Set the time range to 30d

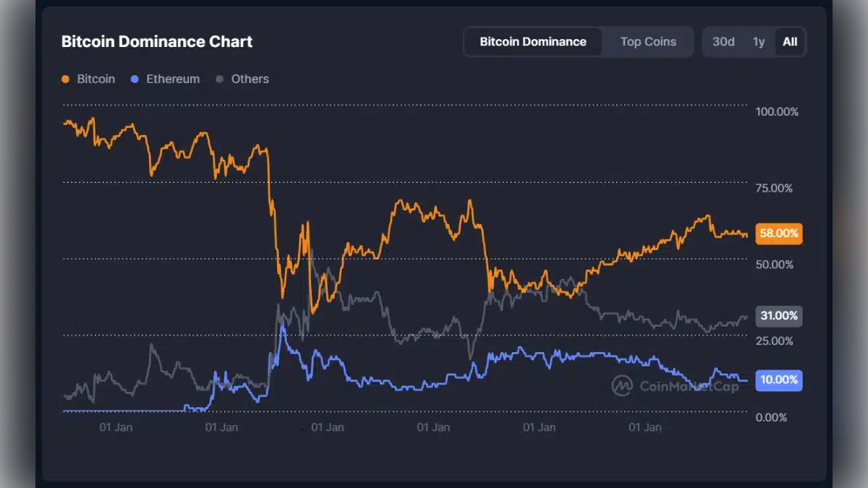point(723,41)
